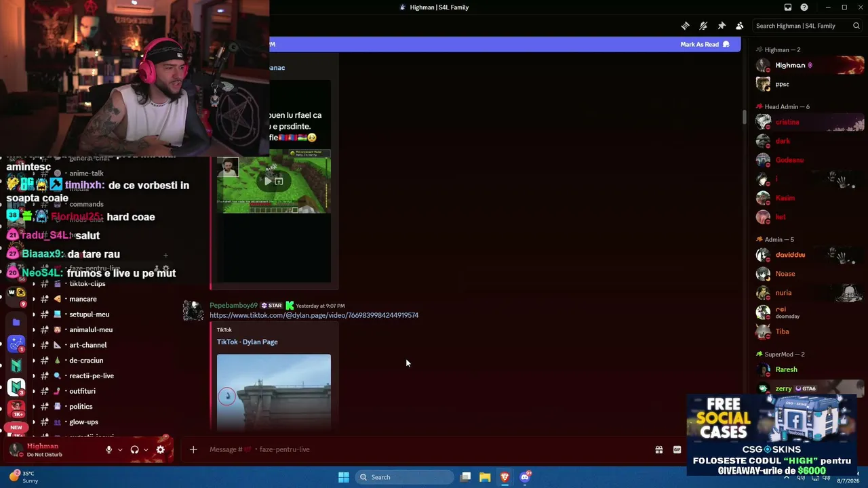Open member cristina in Head Admin list

[x=810, y=122]
